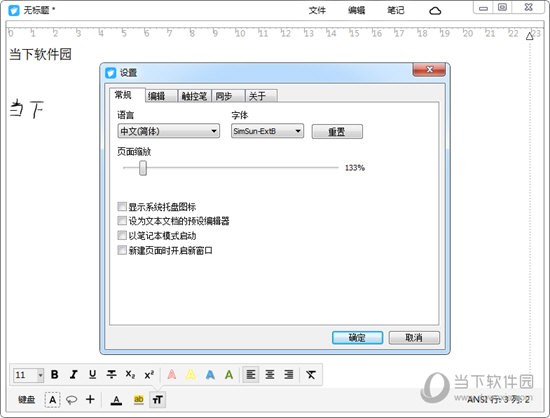Image resolution: width=550 pixels, height=418 pixels.
Task: Open the 文件 menu
Action: click(317, 11)
